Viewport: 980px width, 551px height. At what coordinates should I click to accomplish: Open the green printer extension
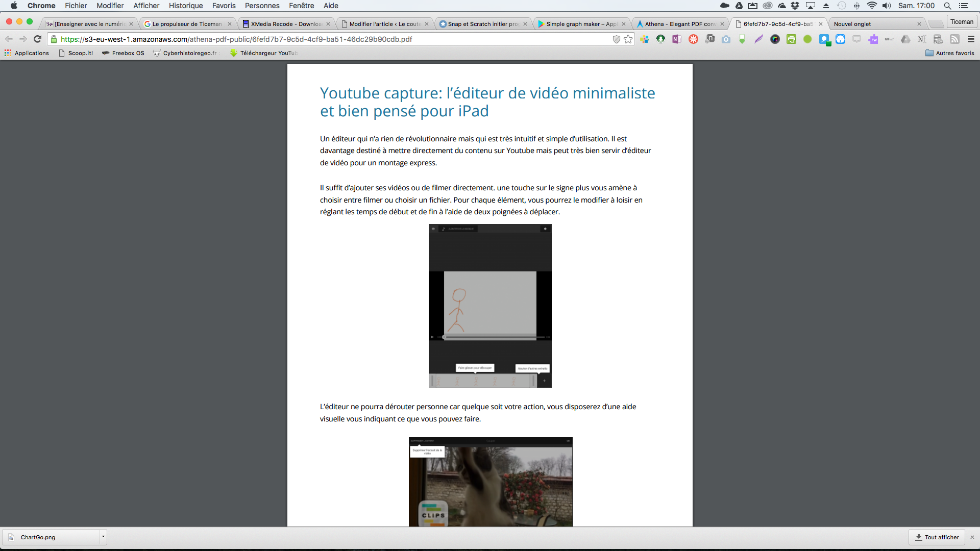tap(791, 39)
